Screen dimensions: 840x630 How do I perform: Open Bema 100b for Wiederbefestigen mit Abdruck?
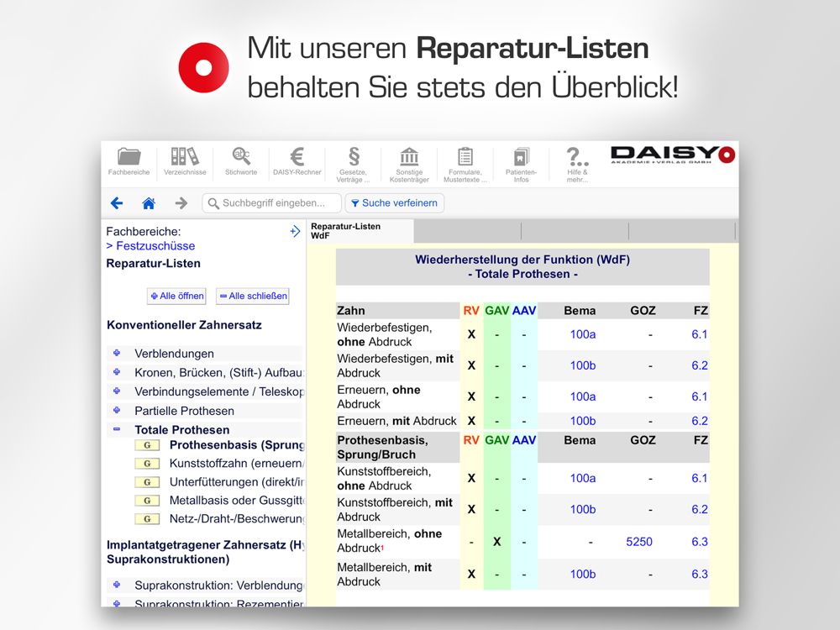pos(583,365)
